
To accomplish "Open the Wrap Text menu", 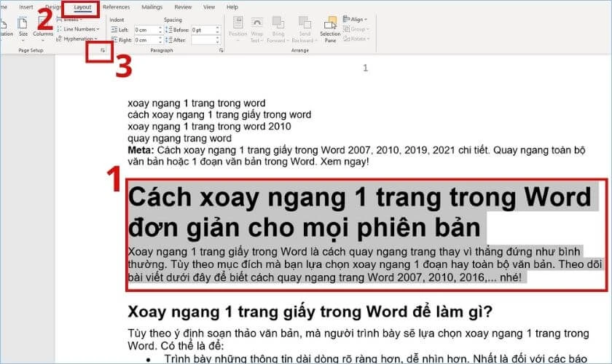I will (x=256, y=29).
